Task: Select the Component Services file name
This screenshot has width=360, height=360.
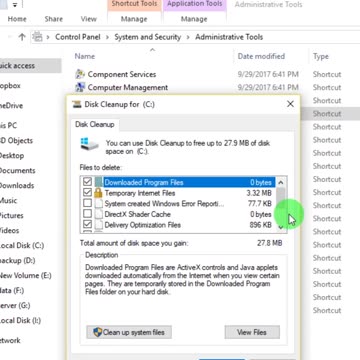Action: (x=122, y=74)
